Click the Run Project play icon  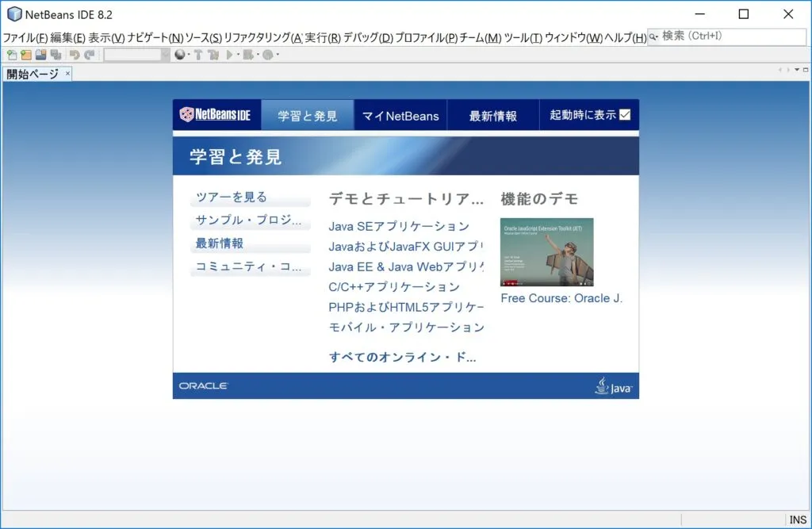tap(229, 55)
